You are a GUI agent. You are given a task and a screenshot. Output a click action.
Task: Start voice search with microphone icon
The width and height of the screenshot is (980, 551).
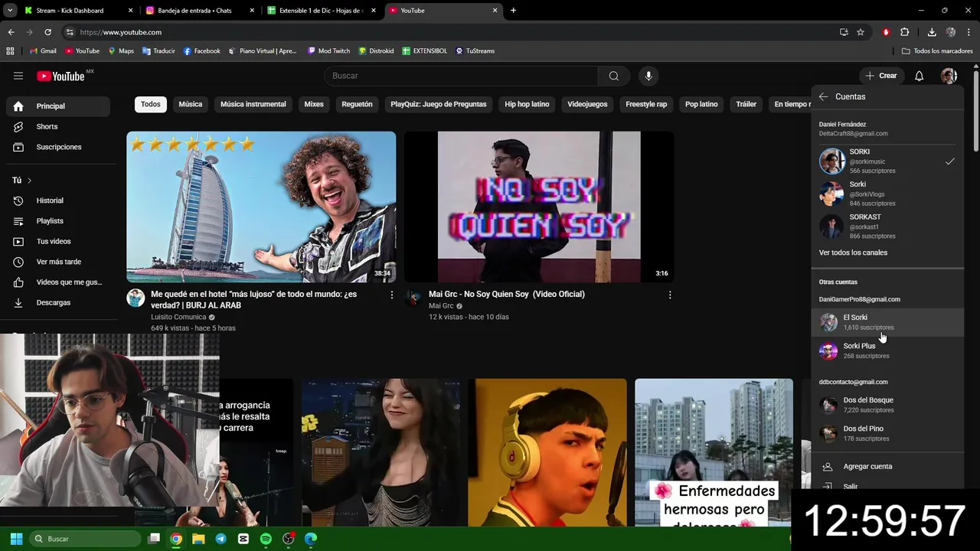click(x=648, y=76)
